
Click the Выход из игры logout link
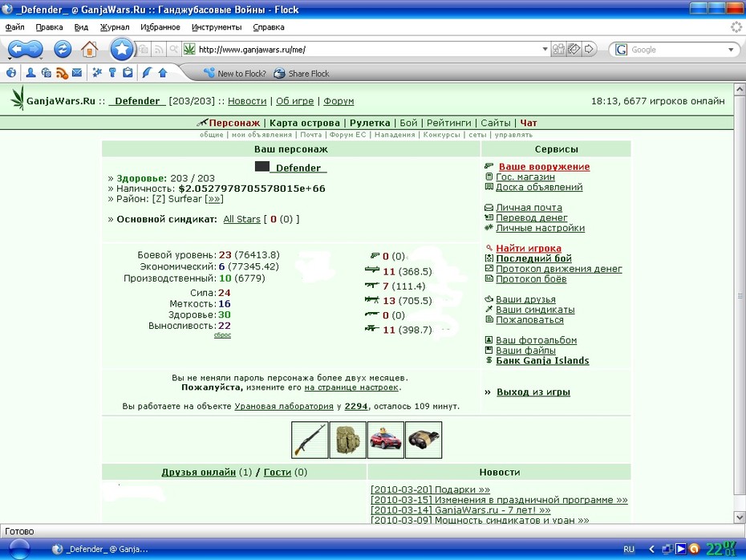533,392
